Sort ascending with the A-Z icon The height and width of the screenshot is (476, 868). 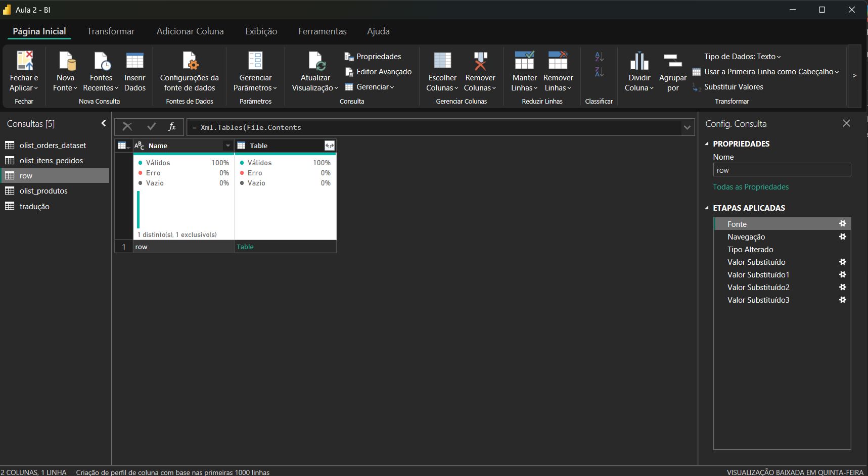599,57
